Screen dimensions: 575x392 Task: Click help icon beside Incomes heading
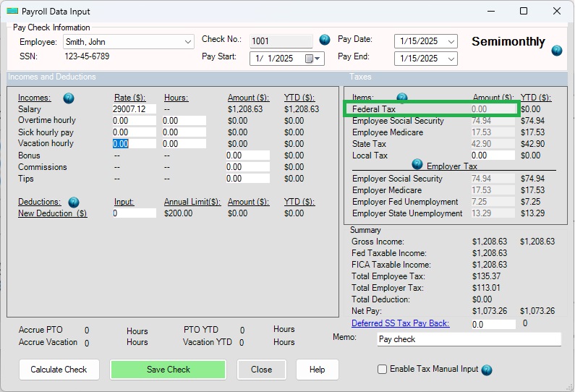click(69, 98)
